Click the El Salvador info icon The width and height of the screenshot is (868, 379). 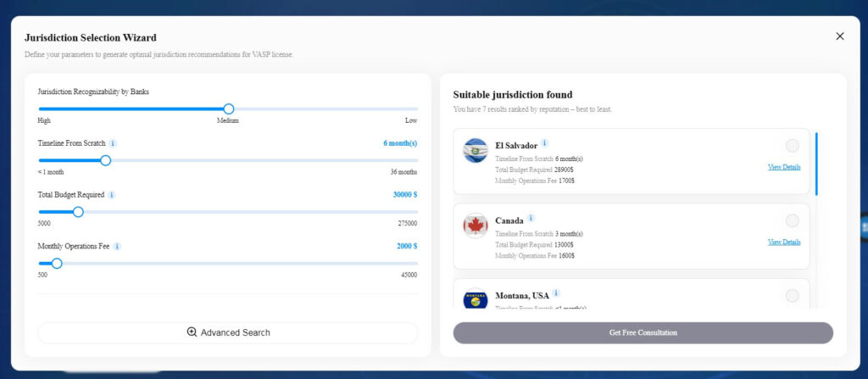[545, 143]
